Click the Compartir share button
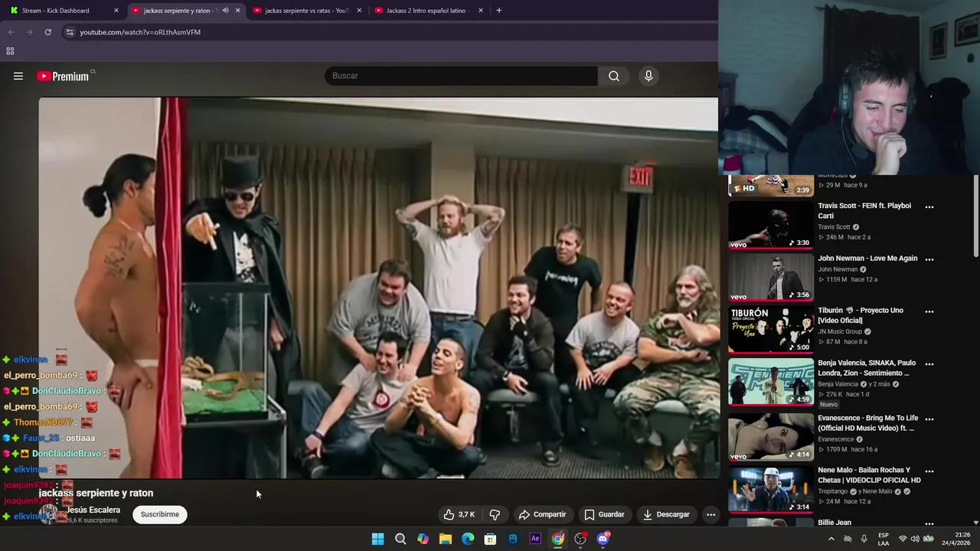980x551 pixels. click(x=542, y=514)
